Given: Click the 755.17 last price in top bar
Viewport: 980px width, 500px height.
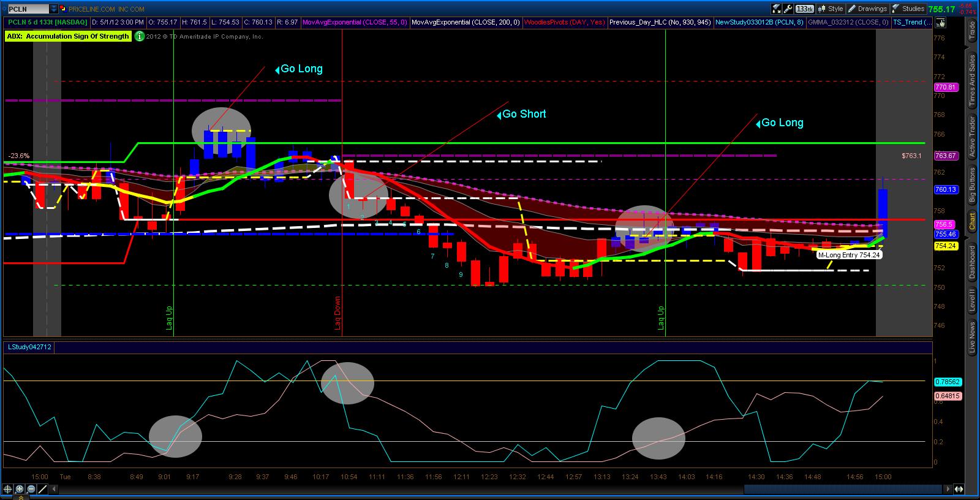Looking at the screenshot, I should click(941, 9).
